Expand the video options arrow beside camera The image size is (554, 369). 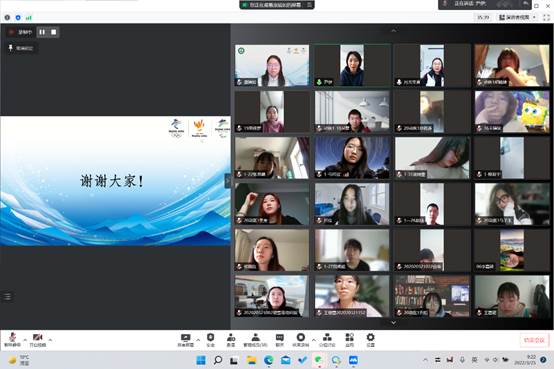tap(50, 340)
